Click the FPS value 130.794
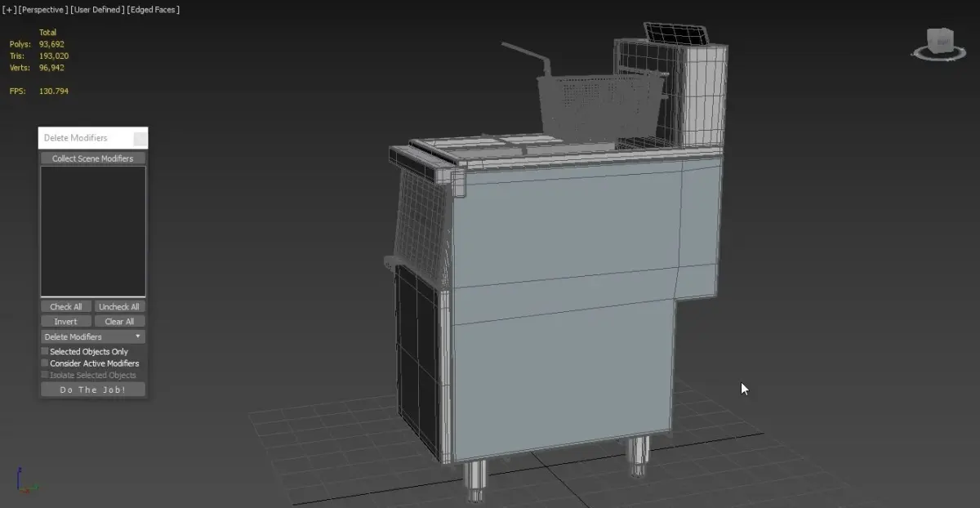This screenshot has width=980, height=508. pyautogui.click(x=54, y=91)
